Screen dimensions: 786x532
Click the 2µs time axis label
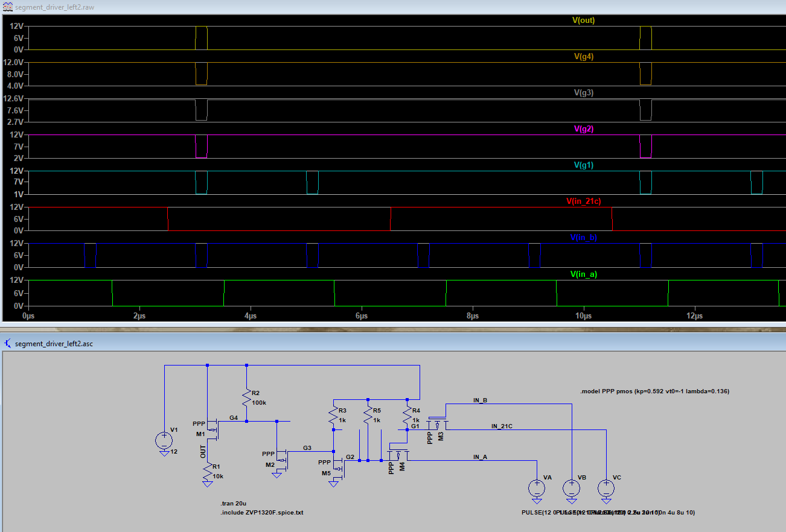pyautogui.click(x=139, y=315)
